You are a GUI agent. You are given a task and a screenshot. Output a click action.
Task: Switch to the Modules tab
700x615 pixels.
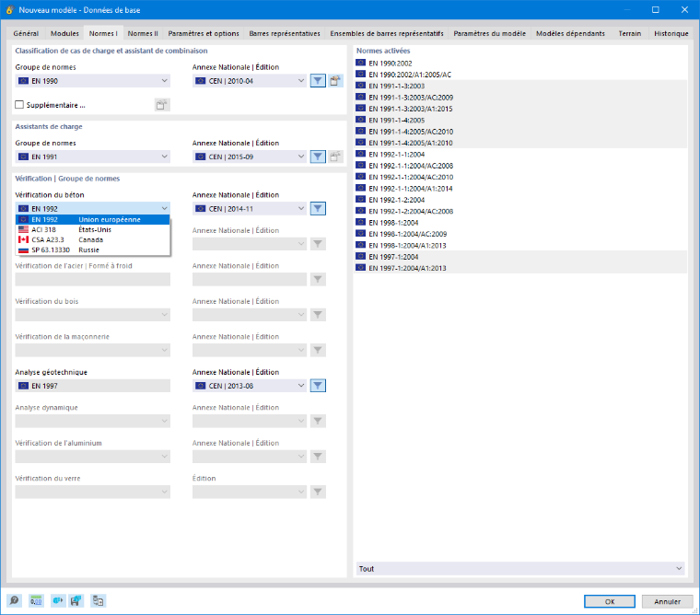point(64,33)
